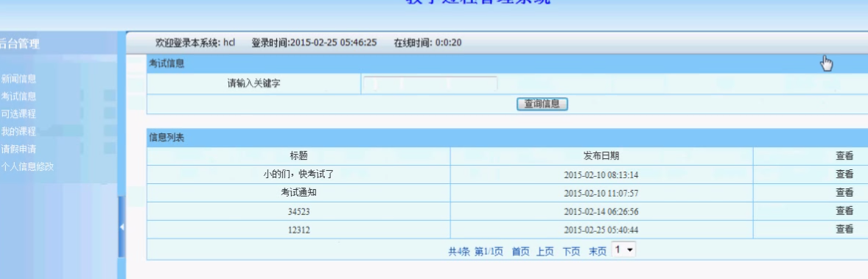Open the page number dropdown
The image size is (868, 279).
tap(624, 250)
